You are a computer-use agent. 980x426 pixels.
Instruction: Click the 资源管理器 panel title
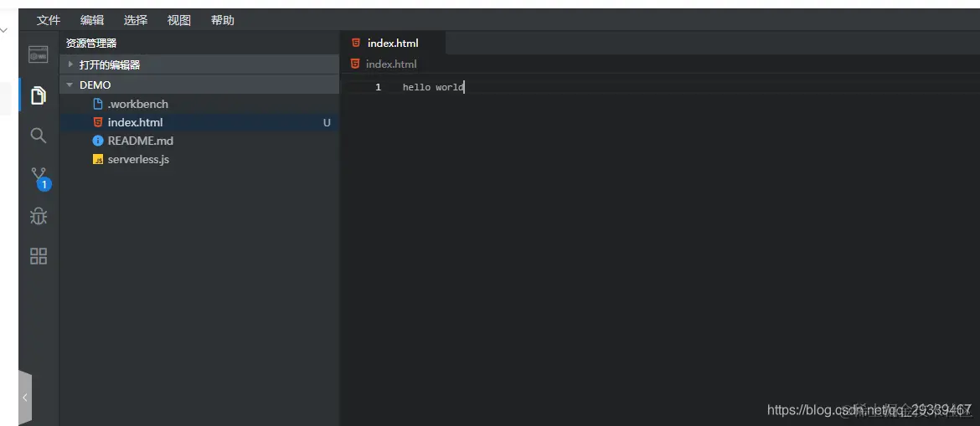[x=91, y=43]
